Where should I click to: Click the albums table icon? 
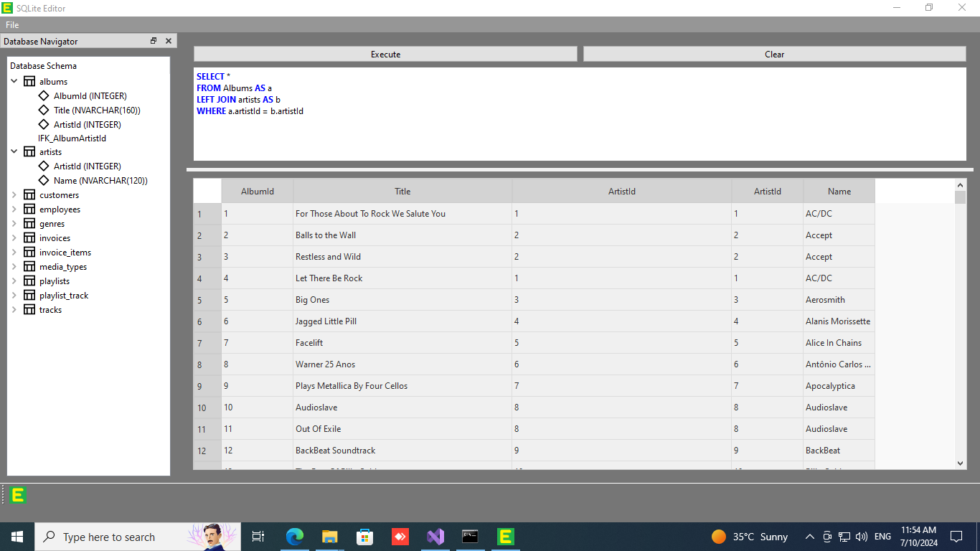pyautogui.click(x=29, y=81)
